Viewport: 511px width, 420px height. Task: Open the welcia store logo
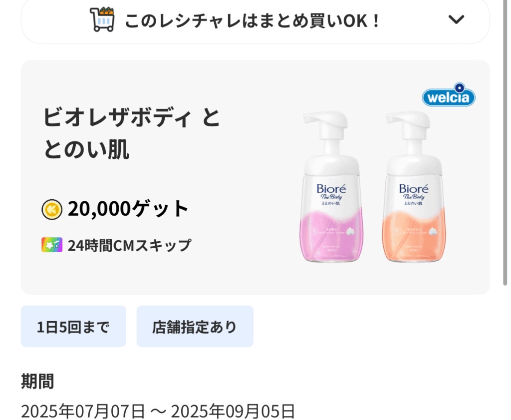[x=449, y=94]
